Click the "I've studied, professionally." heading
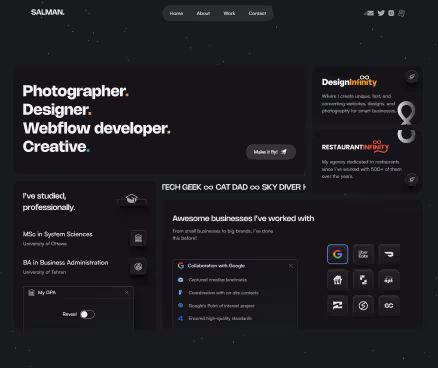This screenshot has width=438, height=368. [x=49, y=202]
